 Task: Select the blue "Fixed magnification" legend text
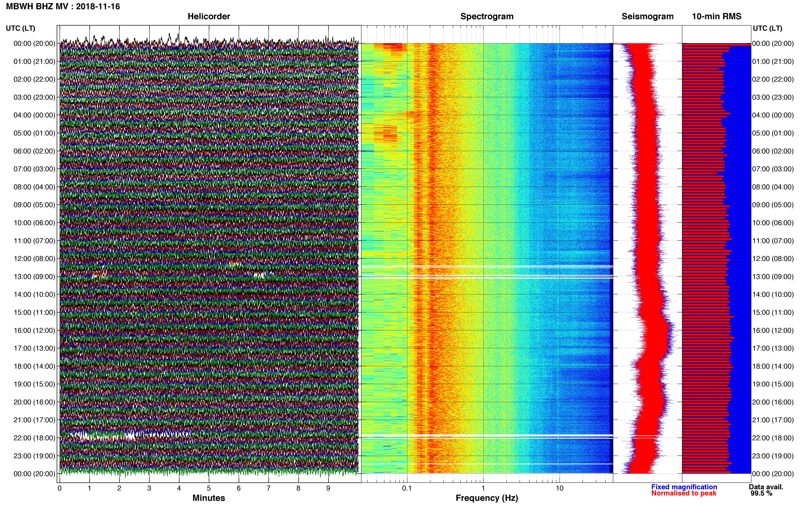point(684,487)
